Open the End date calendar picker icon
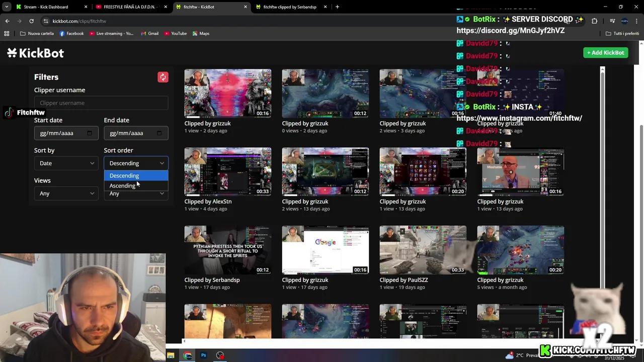Image resolution: width=644 pixels, height=362 pixels. [158, 133]
